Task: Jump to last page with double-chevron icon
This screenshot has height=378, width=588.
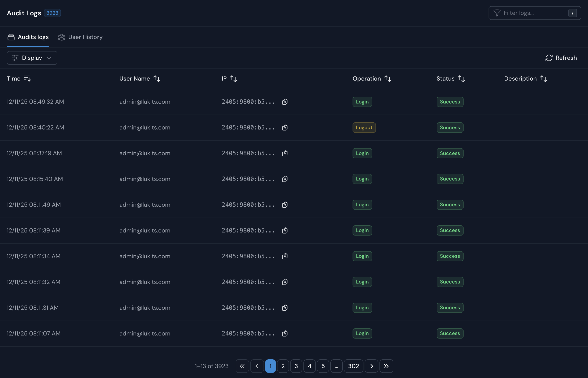Action: click(386, 366)
